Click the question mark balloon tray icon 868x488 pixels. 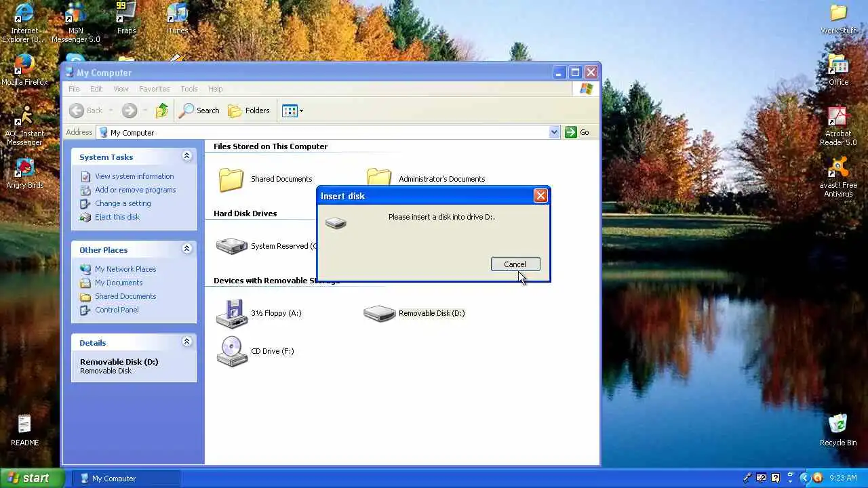tap(776, 478)
